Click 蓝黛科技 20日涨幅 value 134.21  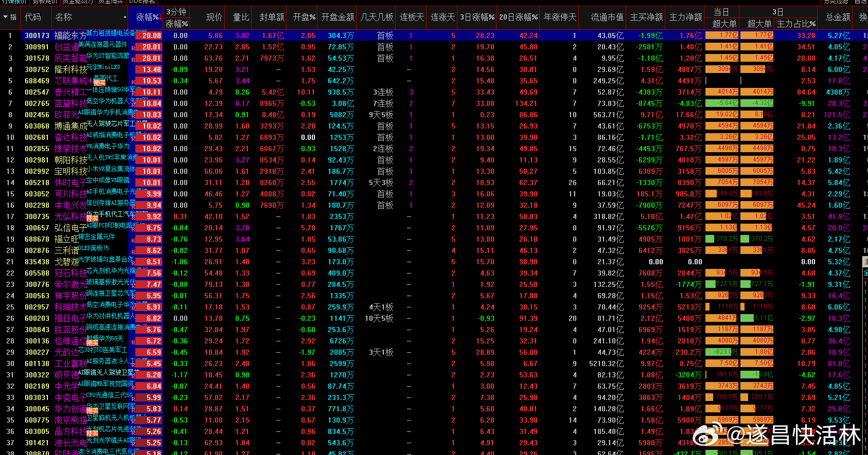coord(525,103)
